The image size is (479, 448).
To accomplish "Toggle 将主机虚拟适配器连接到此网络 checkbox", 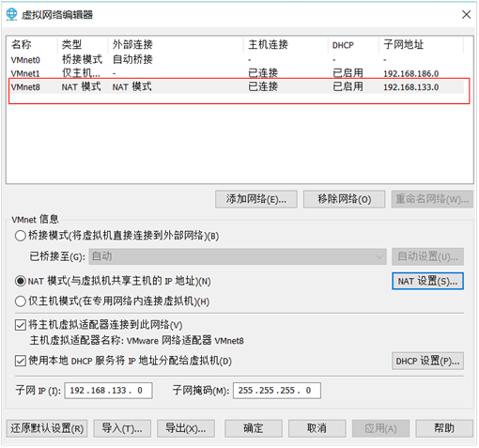I will tap(21, 325).
